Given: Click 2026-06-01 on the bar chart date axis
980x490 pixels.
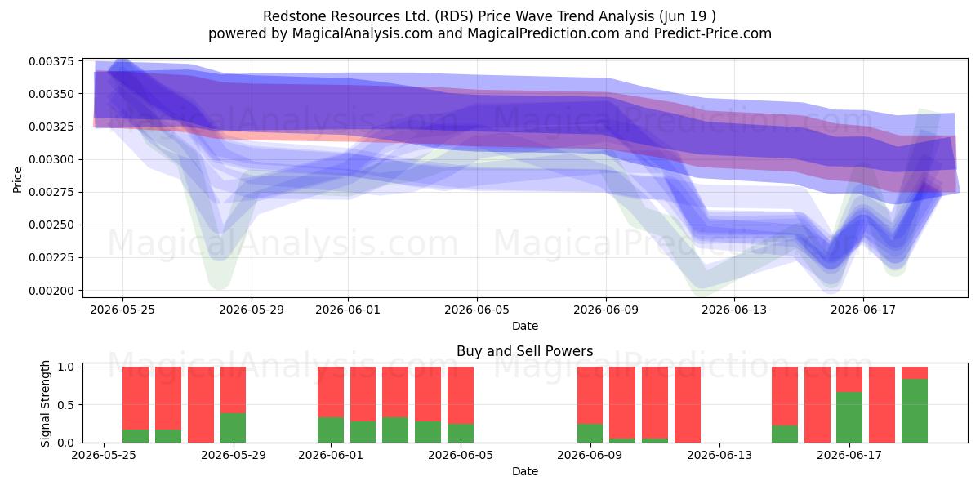Looking at the screenshot, I should click(x=331, y=455).
